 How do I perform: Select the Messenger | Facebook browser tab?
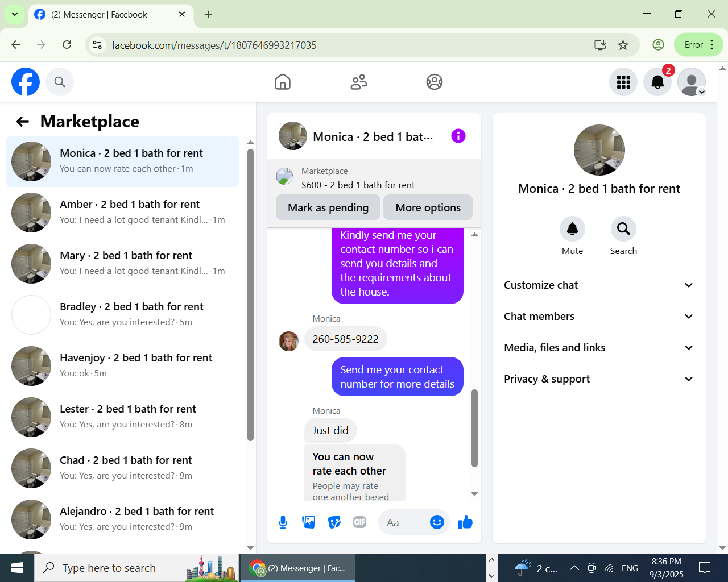[x=110, y=15]
